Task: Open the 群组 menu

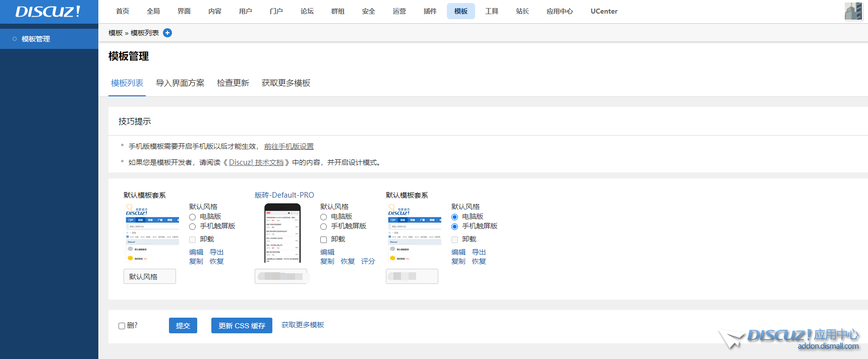Action: 338,11
